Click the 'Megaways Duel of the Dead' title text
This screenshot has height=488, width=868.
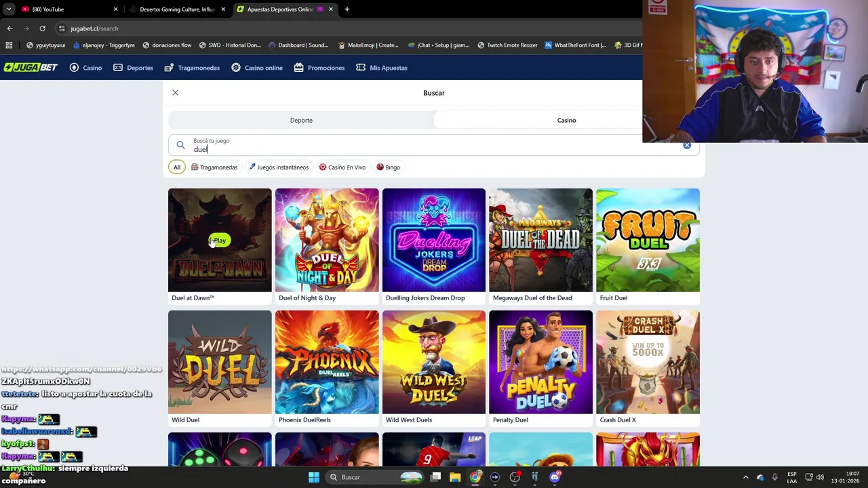(532, 298)
